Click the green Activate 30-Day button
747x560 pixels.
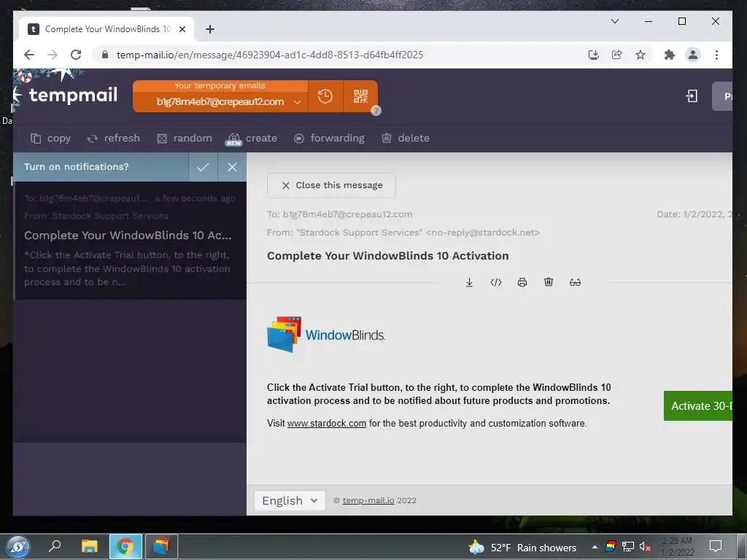(698, 405)
